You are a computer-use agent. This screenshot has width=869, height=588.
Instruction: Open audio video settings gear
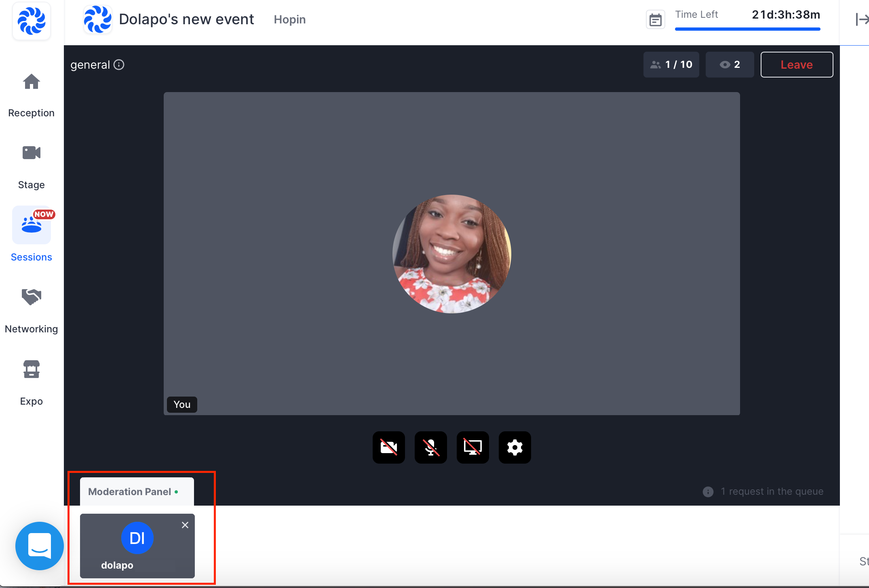(515, 447)
